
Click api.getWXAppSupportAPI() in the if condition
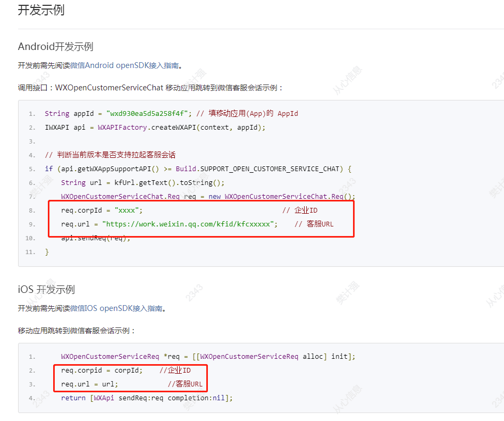click(x=110, y=169)
